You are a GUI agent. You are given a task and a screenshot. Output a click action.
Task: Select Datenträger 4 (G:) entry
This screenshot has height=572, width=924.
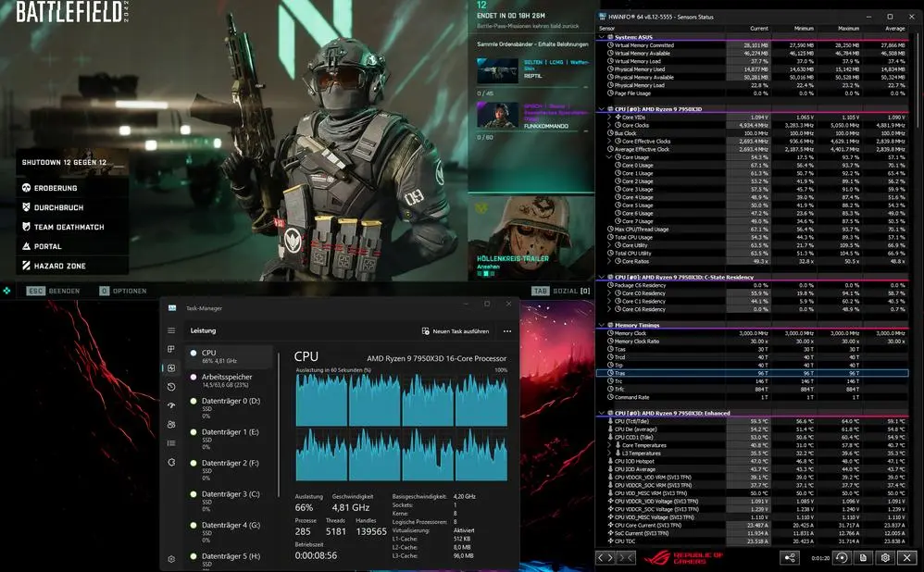tap(230, 532)
